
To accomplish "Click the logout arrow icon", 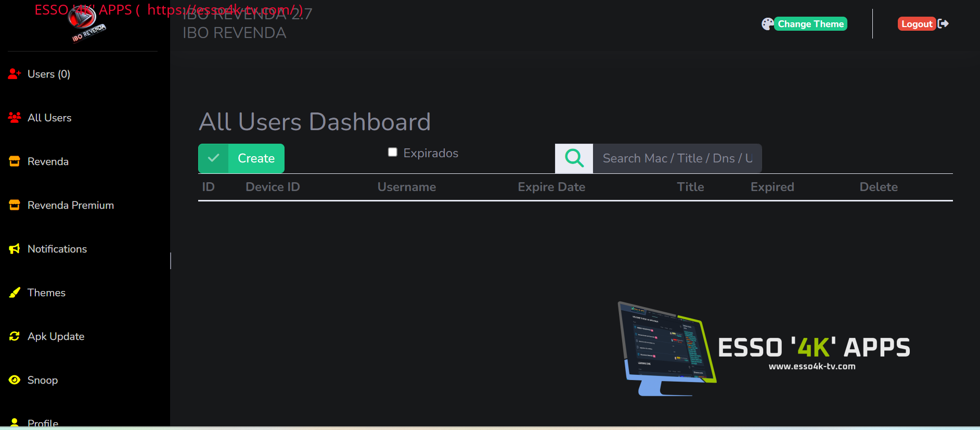I will [x=944, y=24].
